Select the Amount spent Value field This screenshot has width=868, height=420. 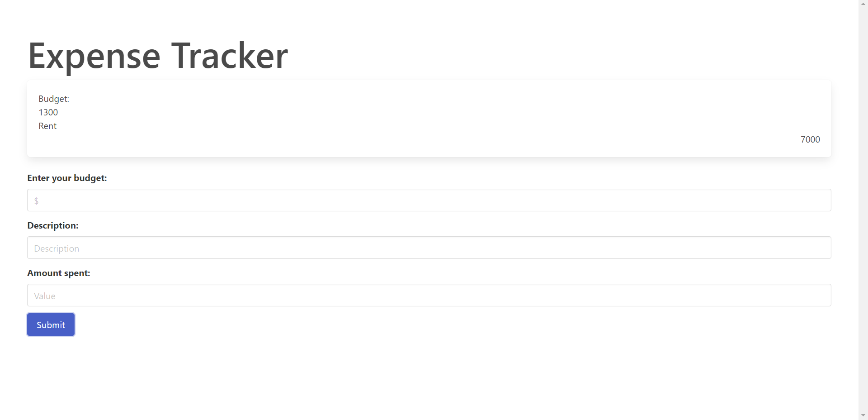429,295
